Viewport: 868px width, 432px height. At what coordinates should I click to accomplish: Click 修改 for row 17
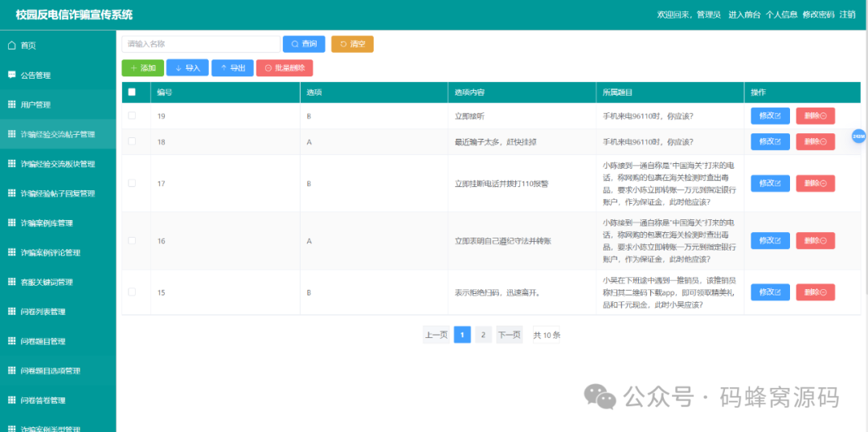pos(770,183)
